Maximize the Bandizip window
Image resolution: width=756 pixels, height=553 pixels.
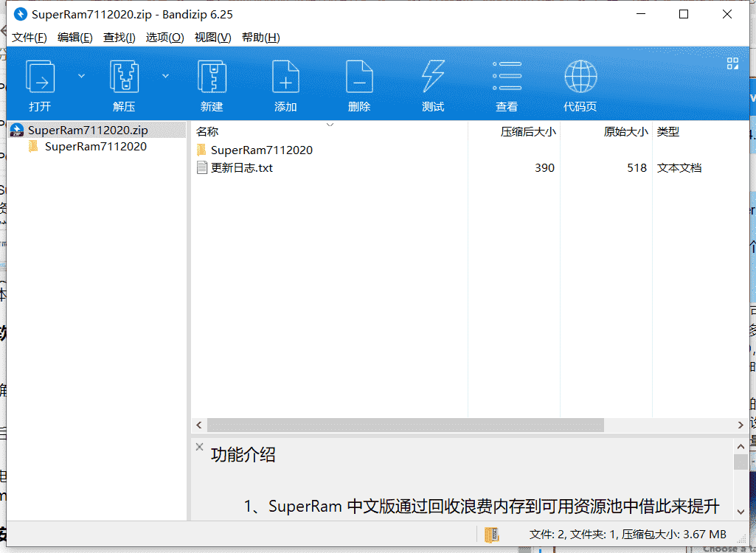[683, 14]
